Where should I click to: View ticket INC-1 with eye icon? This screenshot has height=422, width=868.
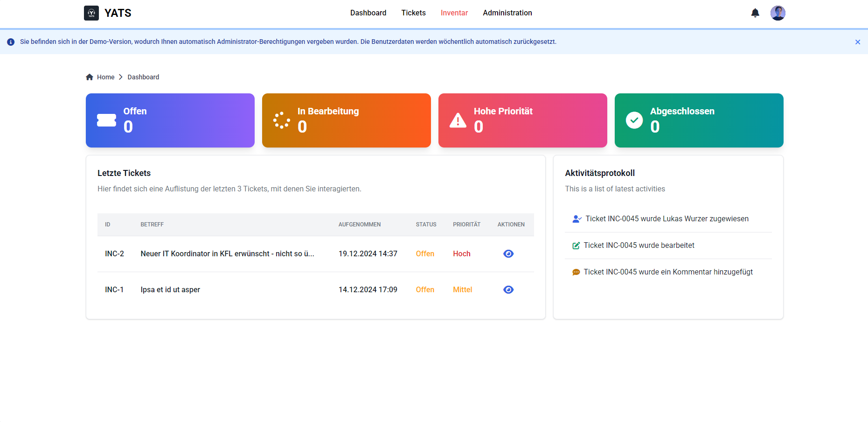(508, 290)
